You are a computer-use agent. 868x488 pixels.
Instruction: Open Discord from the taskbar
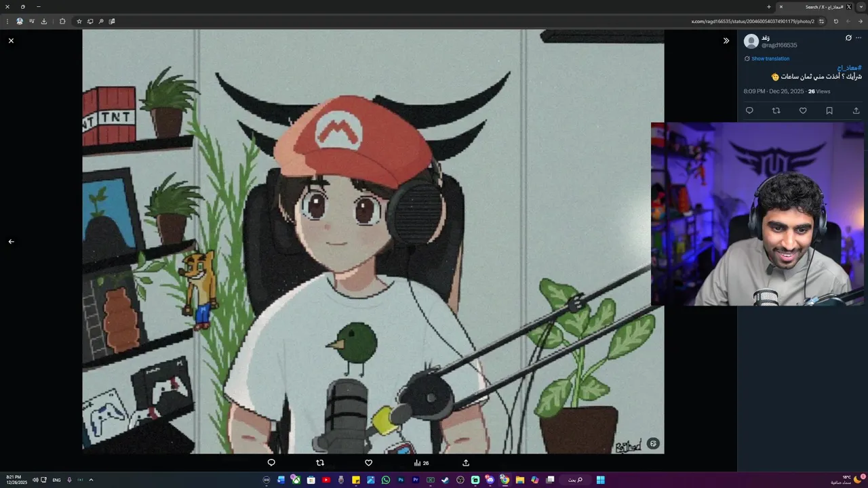tap(490, 480)
